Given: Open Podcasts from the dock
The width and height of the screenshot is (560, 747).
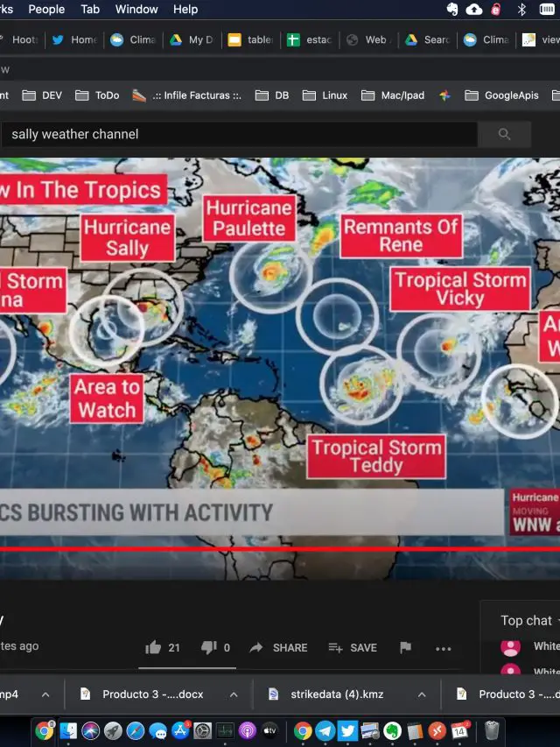Looking at the screenshot, I should coord(247,730).
